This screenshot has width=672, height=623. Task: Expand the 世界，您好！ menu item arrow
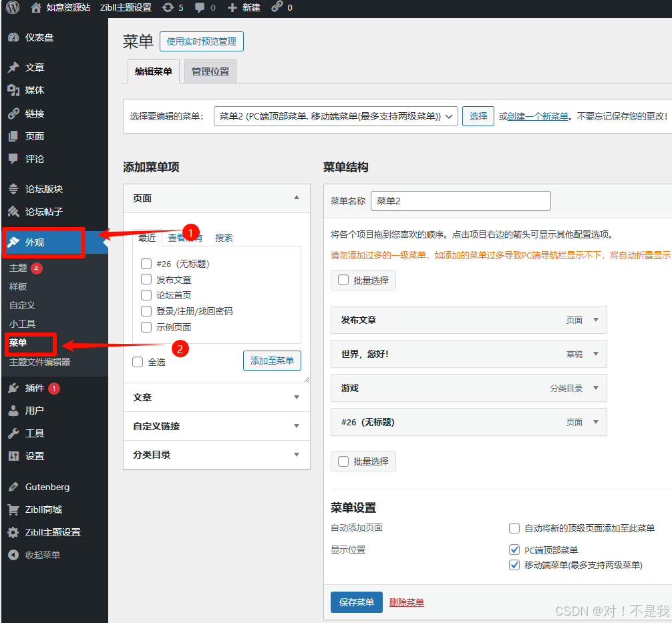(596, 354)
